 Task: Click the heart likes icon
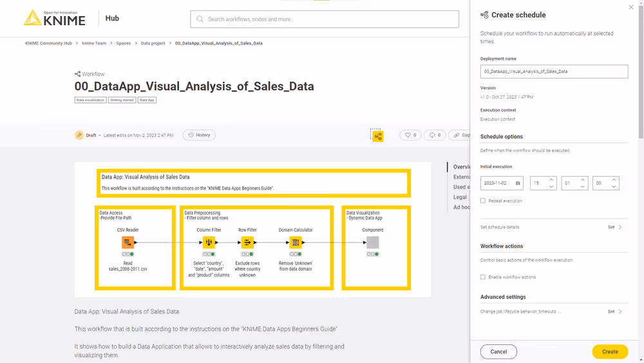407,135
